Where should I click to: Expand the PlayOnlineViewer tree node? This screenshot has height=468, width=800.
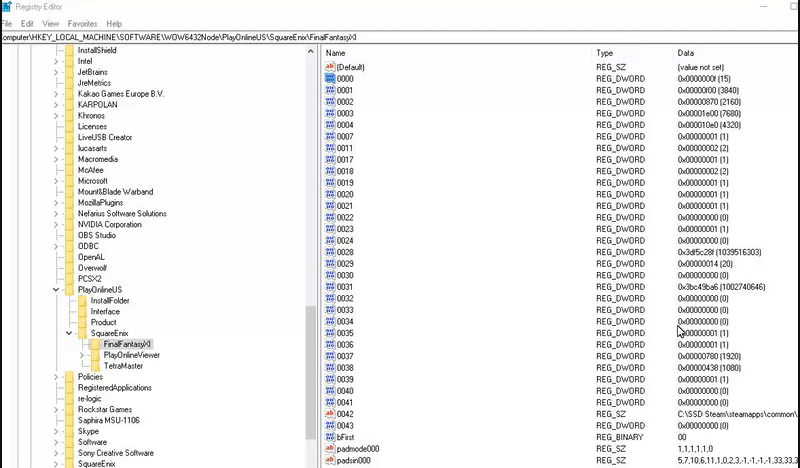point(82,355)
